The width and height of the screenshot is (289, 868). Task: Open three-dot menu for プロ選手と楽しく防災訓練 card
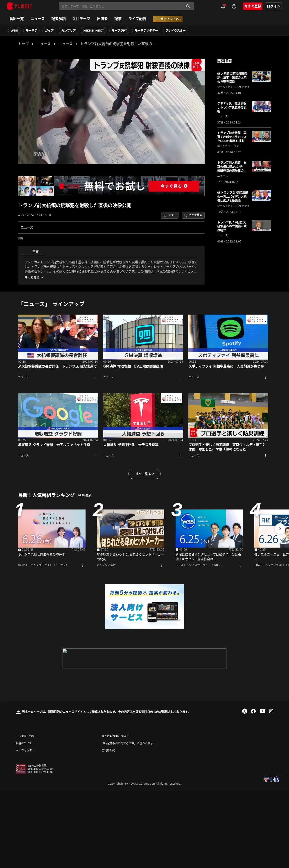(x=265, y=456)
